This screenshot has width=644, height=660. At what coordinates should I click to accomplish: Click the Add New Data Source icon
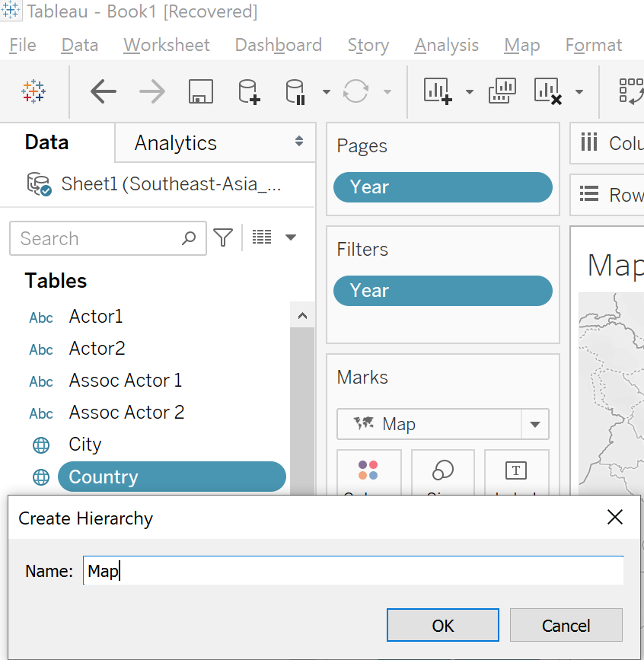pos(249,92)
